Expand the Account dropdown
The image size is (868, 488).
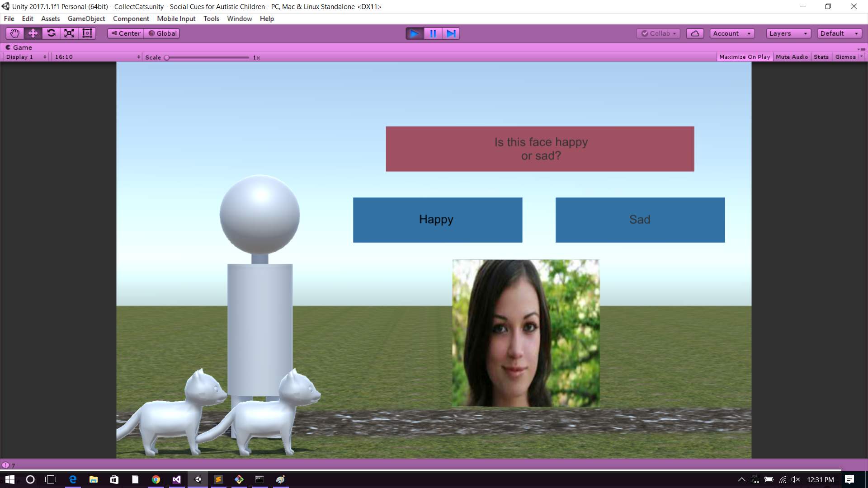[x=731, y=33]
